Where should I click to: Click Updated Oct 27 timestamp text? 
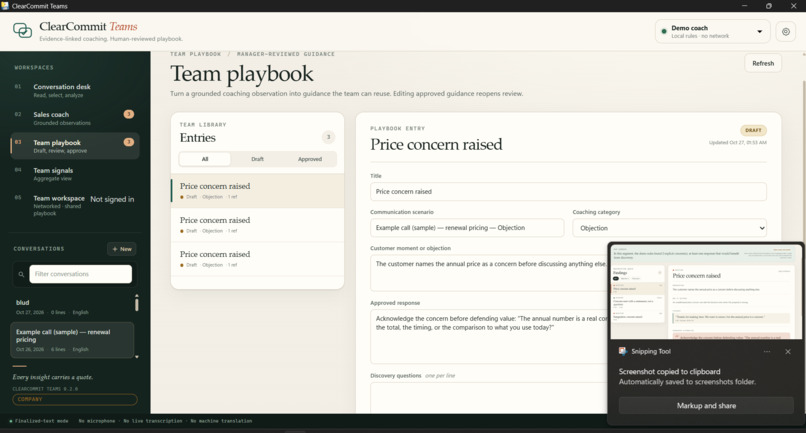[738, 142]
